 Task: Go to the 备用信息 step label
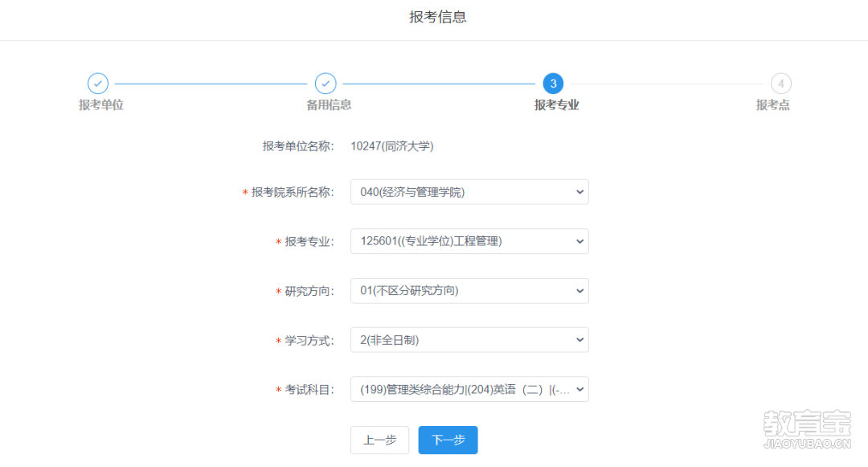(x=329, y=105)
